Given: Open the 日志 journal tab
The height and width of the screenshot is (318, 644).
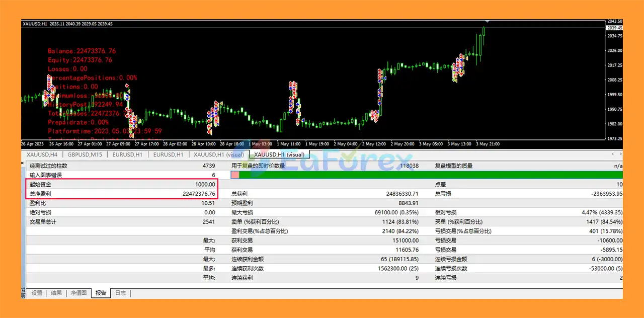Looking at the screenshot, I should (120, 292).
